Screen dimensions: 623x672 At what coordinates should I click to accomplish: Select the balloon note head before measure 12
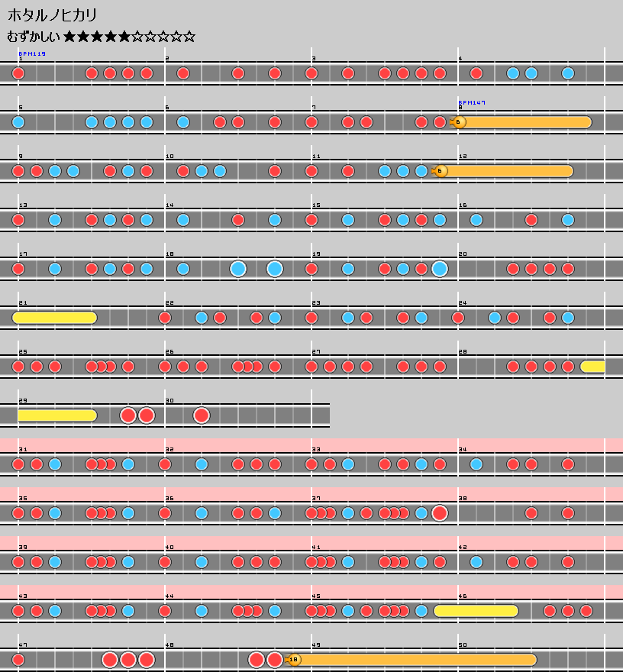[x=440, y=171]
